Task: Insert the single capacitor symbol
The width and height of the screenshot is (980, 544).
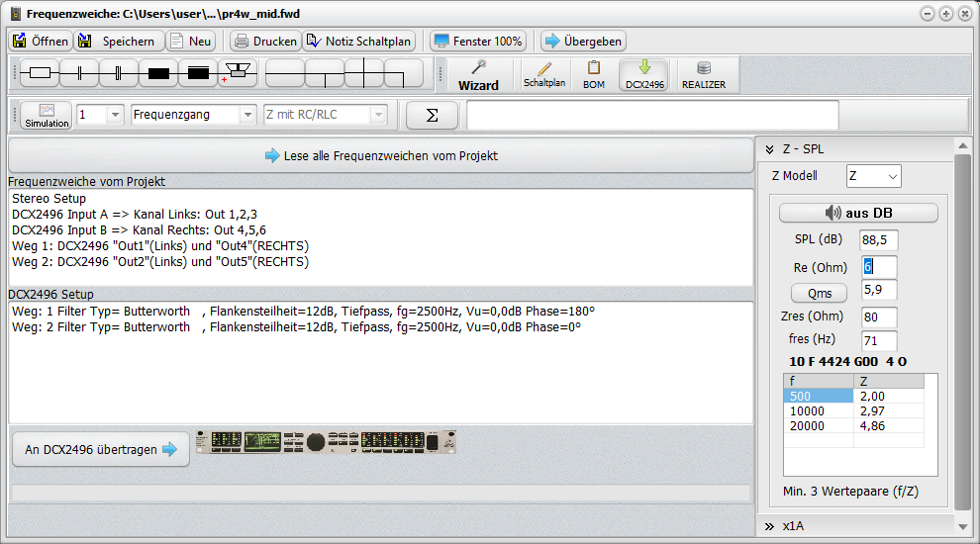Action: pyautogui.click(x=79, y=74)
